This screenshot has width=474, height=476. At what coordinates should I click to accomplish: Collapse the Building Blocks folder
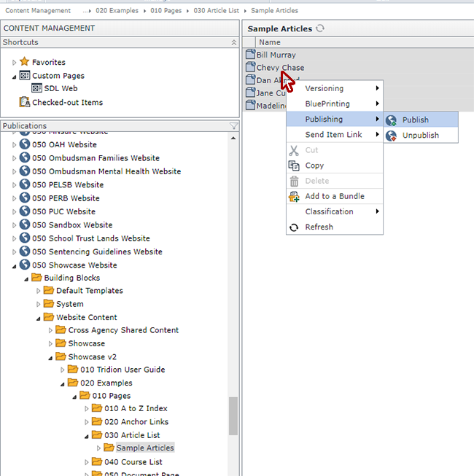tap(26, 278)
